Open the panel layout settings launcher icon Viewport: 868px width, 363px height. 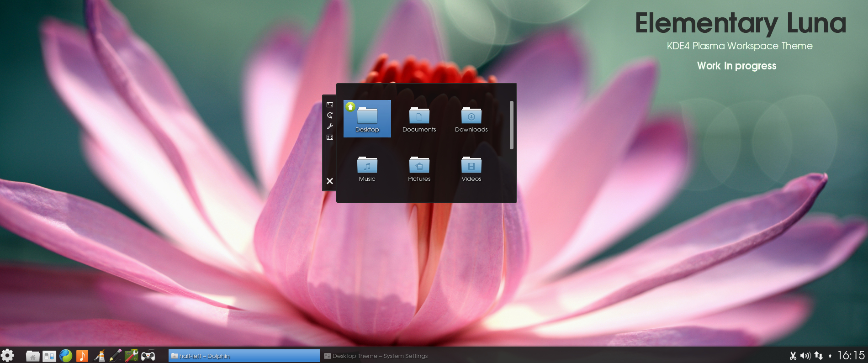[x=49, y=356]
